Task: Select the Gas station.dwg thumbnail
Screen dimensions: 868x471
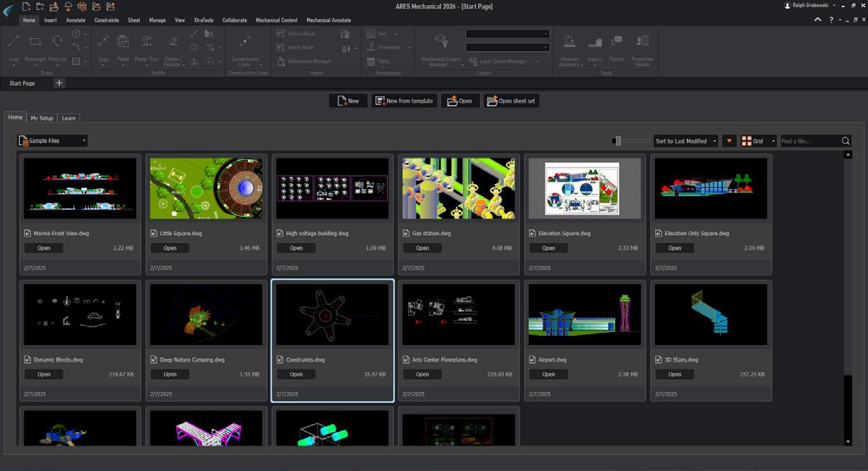Action: click(458, 188)
